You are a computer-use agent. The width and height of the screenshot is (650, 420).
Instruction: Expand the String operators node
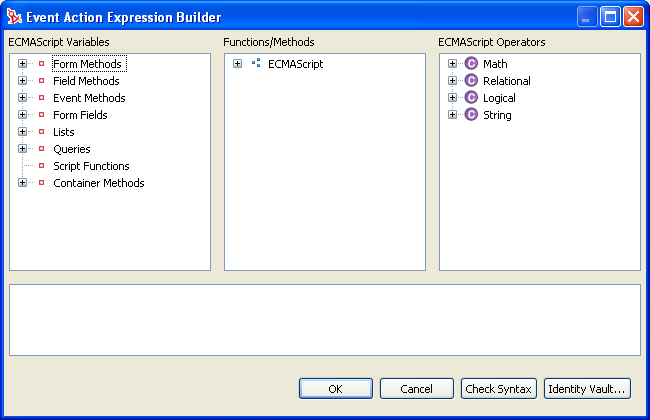[452, 115]
